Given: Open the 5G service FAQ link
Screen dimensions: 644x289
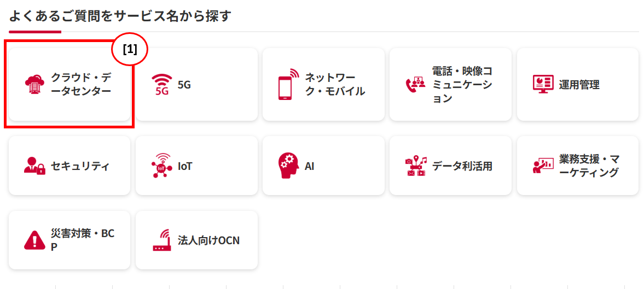Looking at the screenshot, I should 184,85.
